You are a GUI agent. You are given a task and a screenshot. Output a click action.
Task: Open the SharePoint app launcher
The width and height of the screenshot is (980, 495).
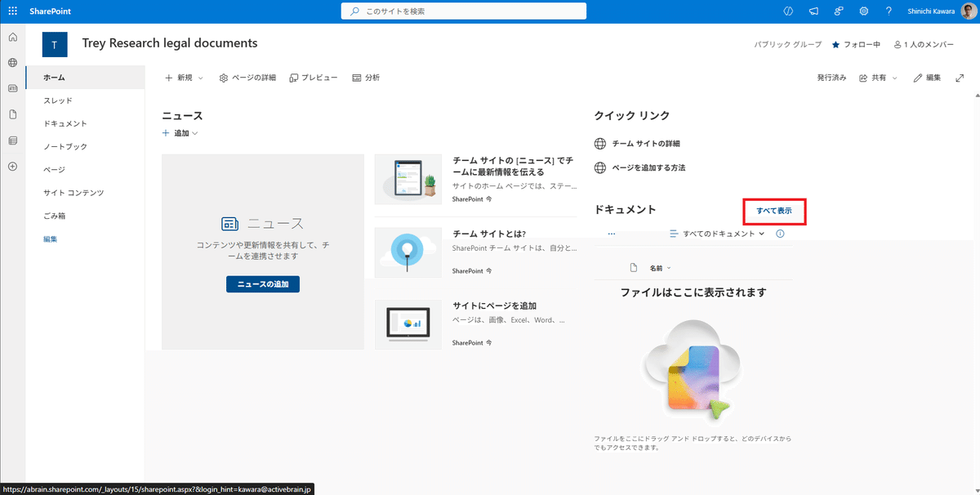coord(12,11)
